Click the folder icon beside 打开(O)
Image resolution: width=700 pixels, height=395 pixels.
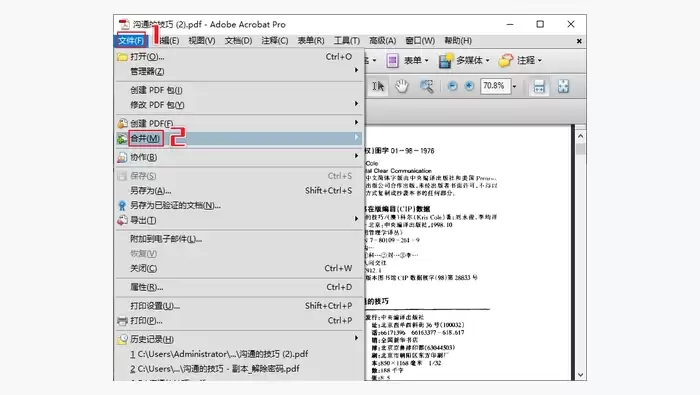122,57
